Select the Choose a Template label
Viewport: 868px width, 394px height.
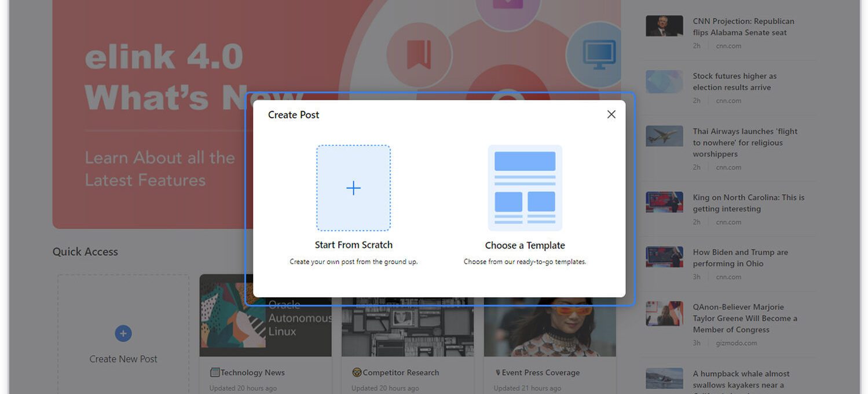(x=525, y=246)
